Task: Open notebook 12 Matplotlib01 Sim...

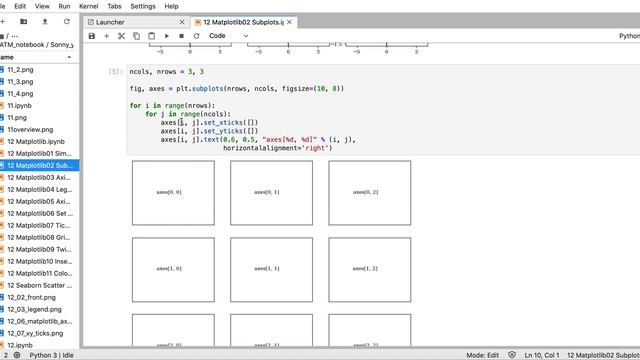Action: point(40,153)
